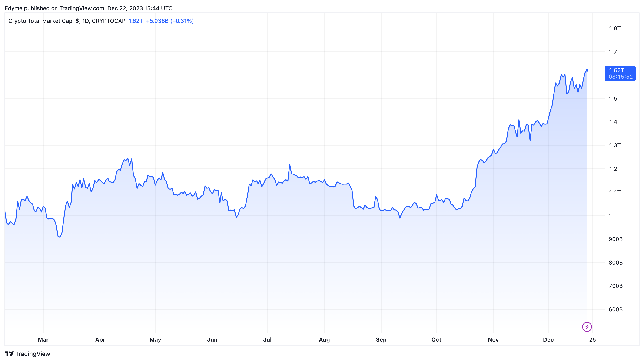Click the +5.036B change value
The height and width of the screenshot is (362, 644).
[x=157, y=21]
